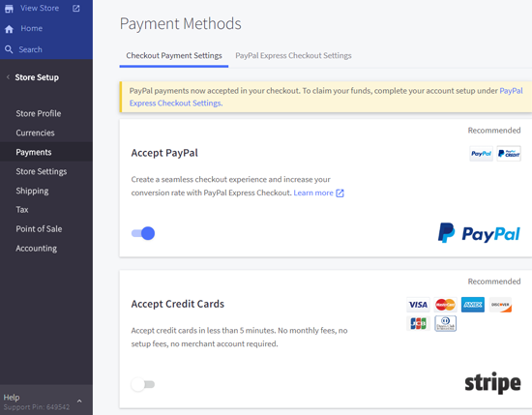532x415 pixels.
Task: Disable the Accept PayPal toggle
Action: point(143,233)
